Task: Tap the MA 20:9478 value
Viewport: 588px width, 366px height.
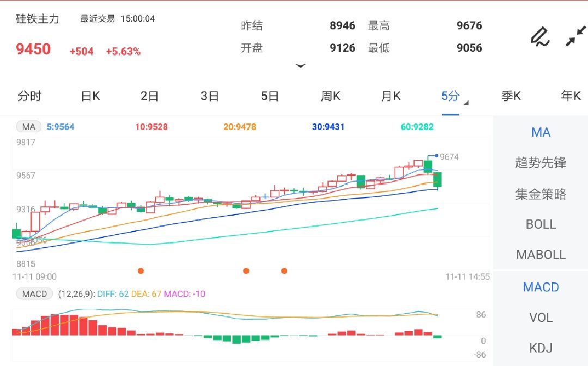Action: click(x=240, y=127)
